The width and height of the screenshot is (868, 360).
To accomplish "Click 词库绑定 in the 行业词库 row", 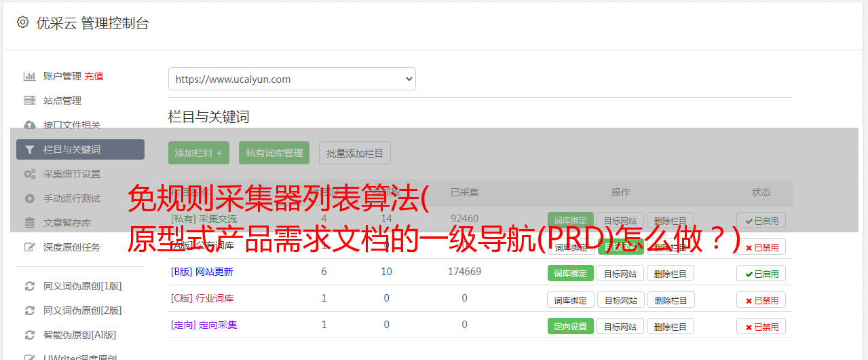I will pyautogui.click(x=571, y=300).
